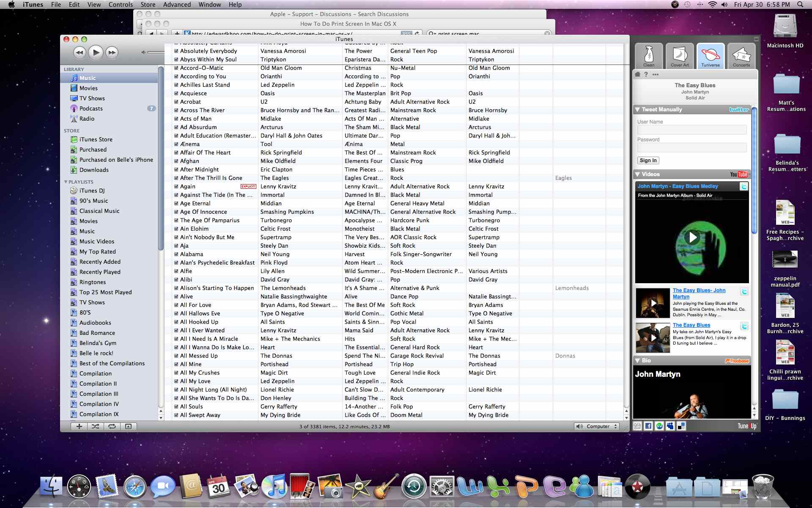
Task: Open The Easy Blues- John Martyn link
Action: [x=699, y=293]
